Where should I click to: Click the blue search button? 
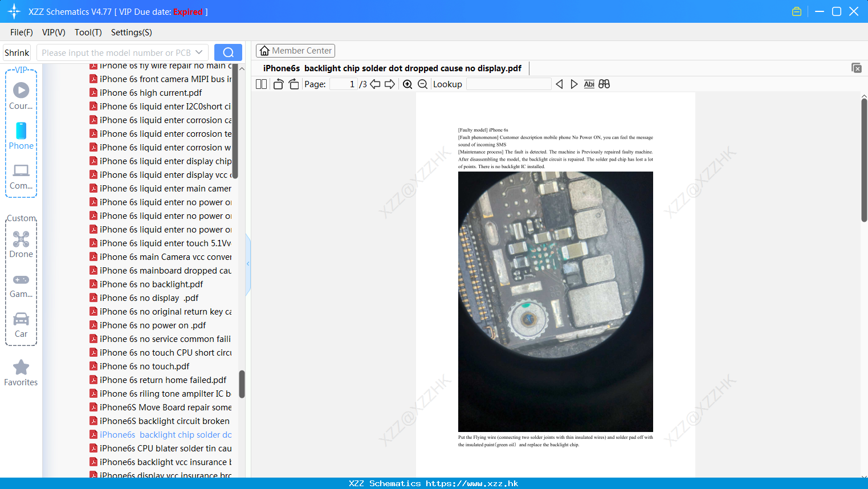(x=228, y=52)
